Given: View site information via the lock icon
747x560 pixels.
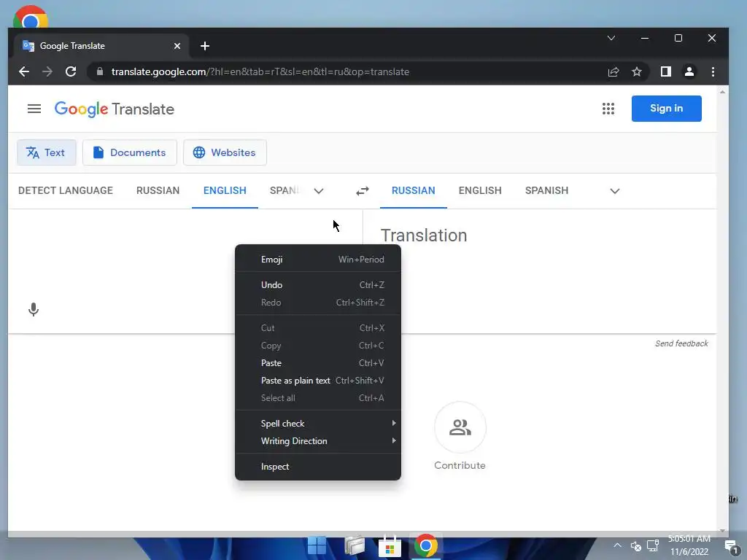Looking at the screenshot, I should click(x=99, y=71).
